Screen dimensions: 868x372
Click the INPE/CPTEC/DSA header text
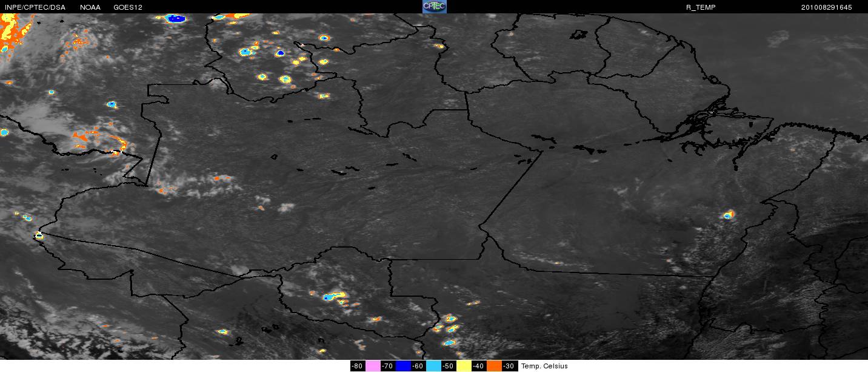35,7
